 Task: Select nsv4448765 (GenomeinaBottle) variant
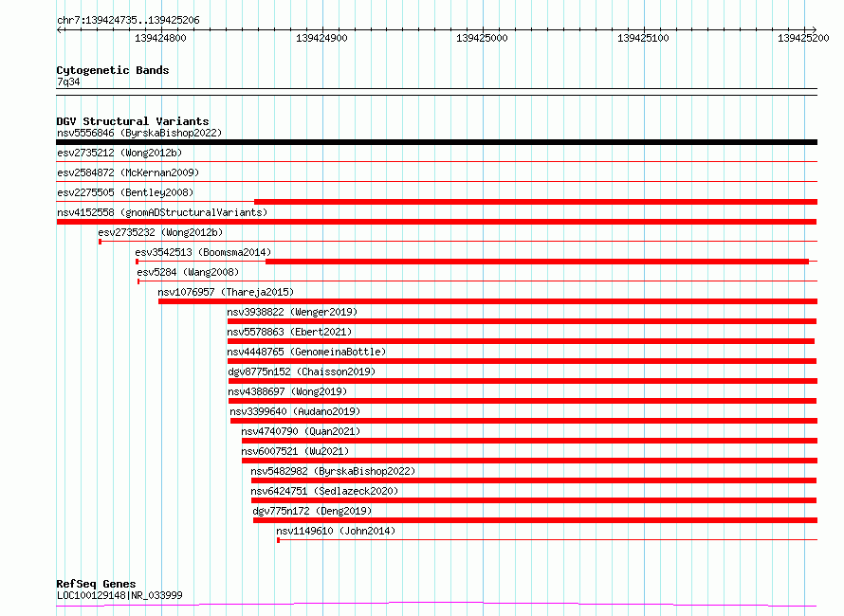[307, 352]
